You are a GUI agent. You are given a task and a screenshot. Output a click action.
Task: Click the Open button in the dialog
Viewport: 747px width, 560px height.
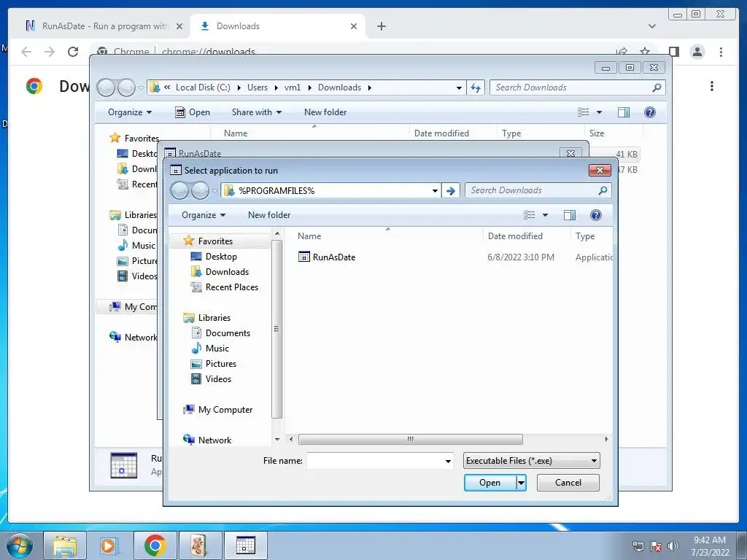pyautogui.click(x=489, y=483)
